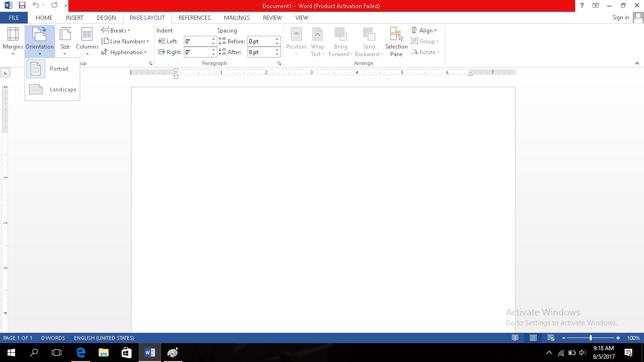Switch to Print Layout view
644x362 pixels.
click(533, 338)
